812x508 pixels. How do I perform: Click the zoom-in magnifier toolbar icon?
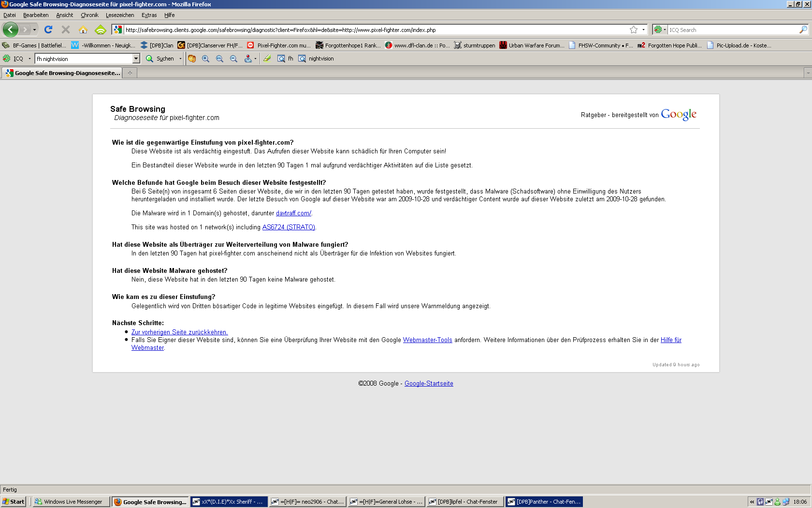(x=206, y=59)
